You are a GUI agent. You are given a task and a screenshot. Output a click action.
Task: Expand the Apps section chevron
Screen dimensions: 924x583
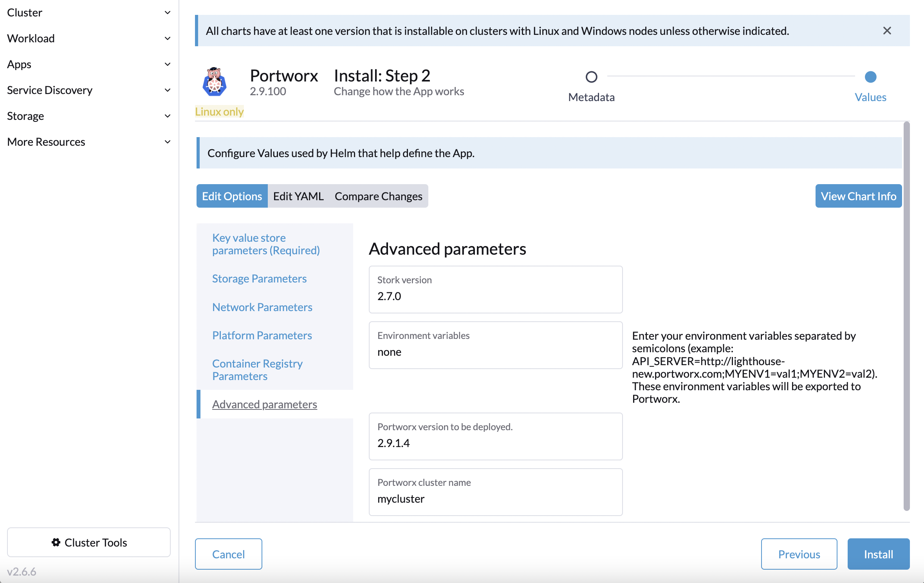tap(168, 64)
